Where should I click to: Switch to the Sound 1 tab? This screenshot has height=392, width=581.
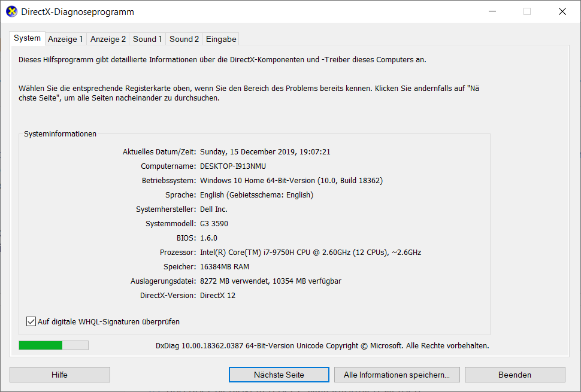click(147, 39)
